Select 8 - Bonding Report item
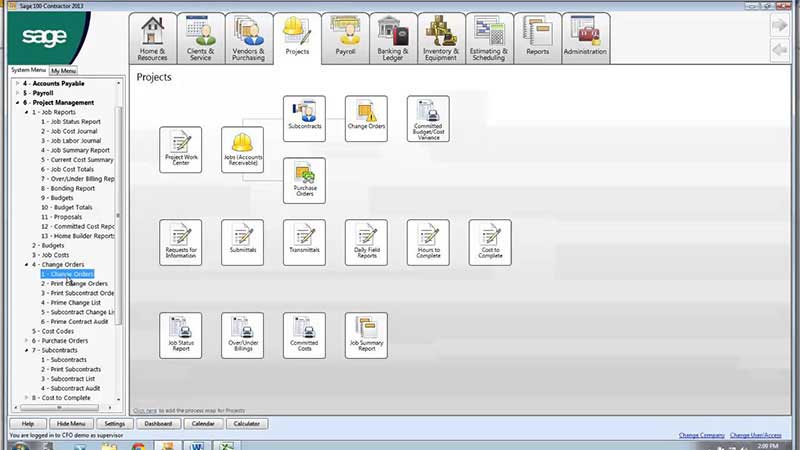 pyautogui.click(x=68, y=188)
